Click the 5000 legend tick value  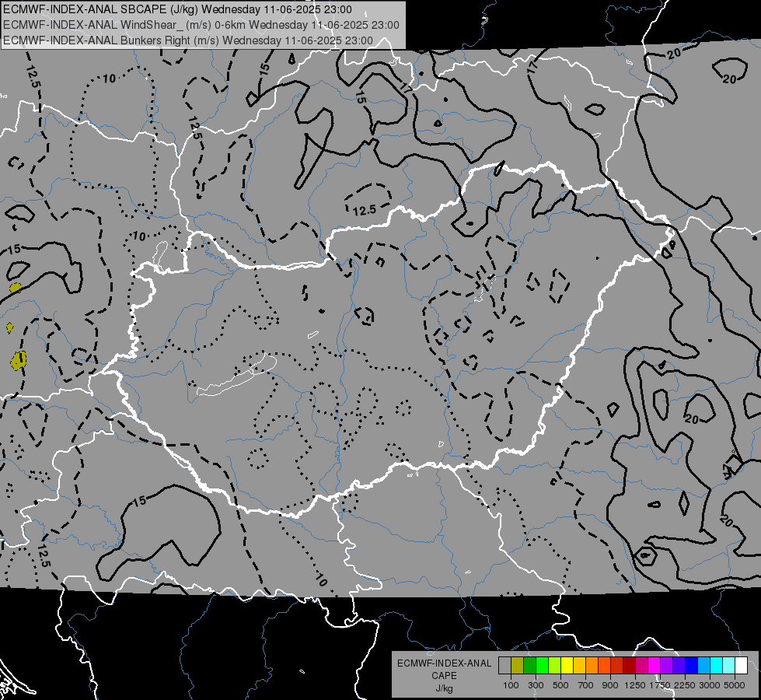click(735, 685)
